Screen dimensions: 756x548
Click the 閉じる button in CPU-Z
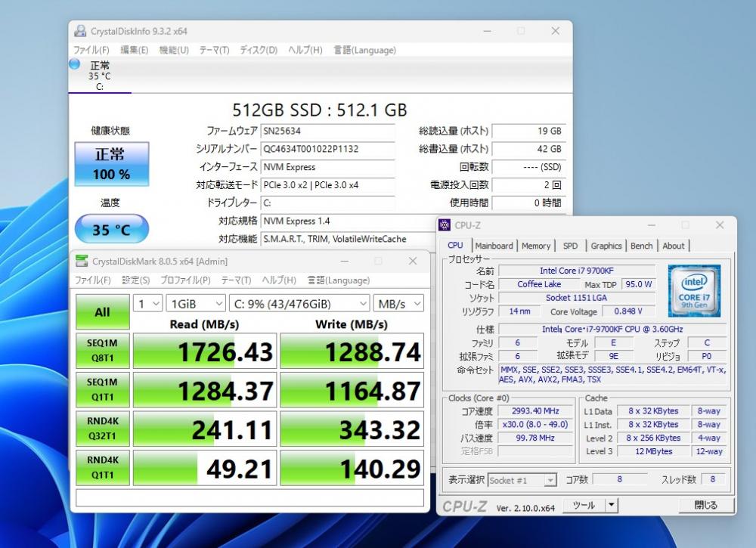[706, 505]
